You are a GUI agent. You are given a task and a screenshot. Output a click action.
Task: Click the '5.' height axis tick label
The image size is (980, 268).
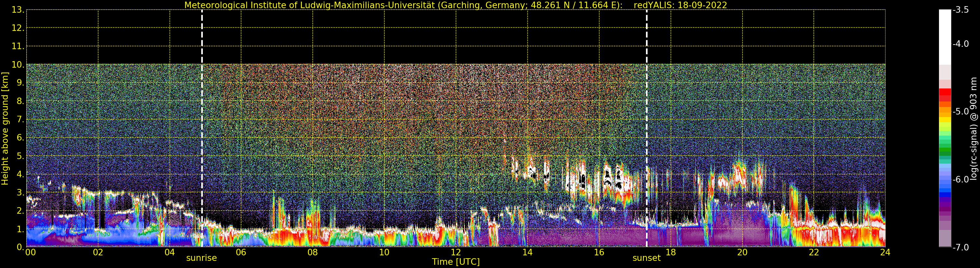click(21, 156)
